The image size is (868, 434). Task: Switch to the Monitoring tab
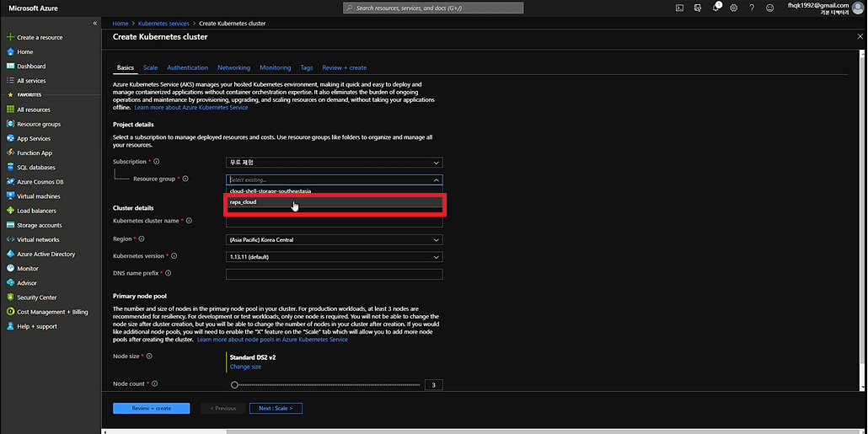tap(275, 67)
